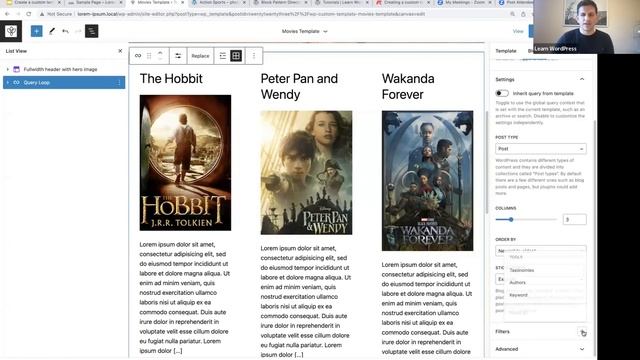Click the block drag handle icon

pyautogui.click(x=149, y=56)
